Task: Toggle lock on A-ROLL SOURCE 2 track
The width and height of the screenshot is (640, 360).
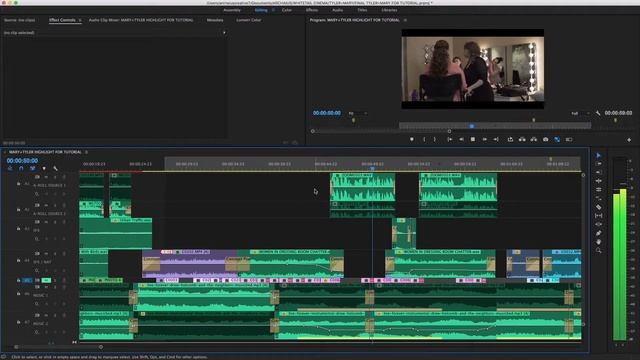Action: pyautogui.click(x=18, y=210)
